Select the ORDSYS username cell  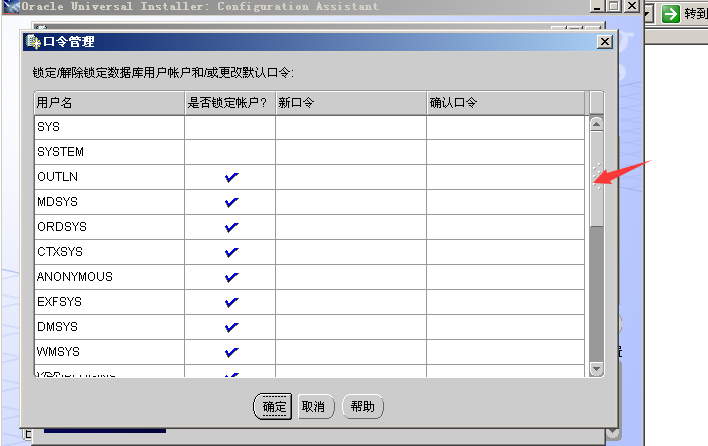pos(109,227)
